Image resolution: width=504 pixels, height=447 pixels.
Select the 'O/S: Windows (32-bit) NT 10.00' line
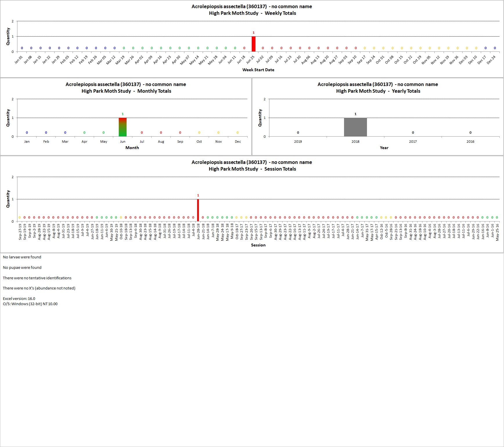point(30,304)
